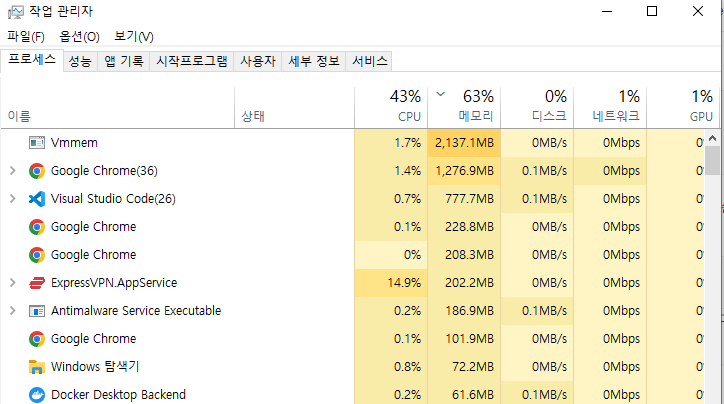Sort by the 이름 column header
Image resolution: width=724 pixels, height=404 pixels.
(x=118, y=108)
